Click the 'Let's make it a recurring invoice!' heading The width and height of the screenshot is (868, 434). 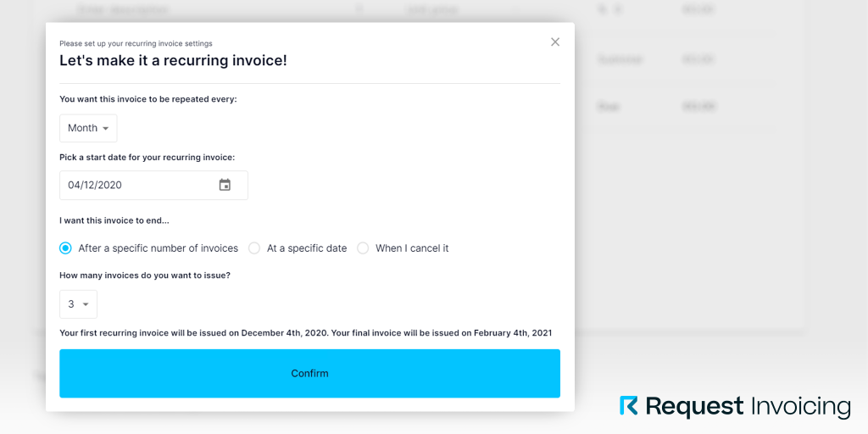coord(173,61)
